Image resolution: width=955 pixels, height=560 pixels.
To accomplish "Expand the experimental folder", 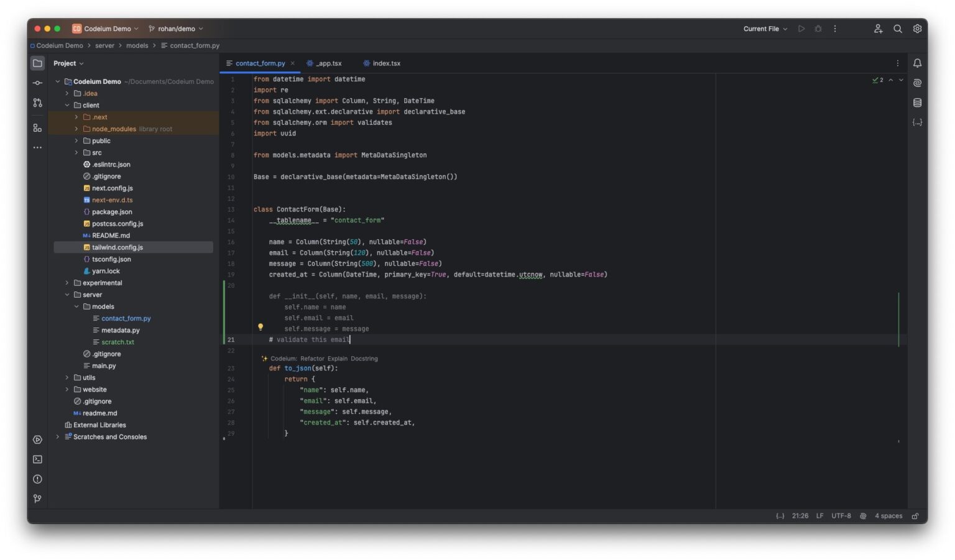I will (x=67, y=283).
